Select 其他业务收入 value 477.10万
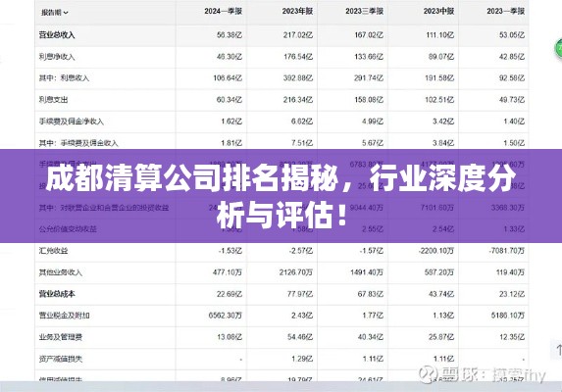The height and width of the screenshot is (392, 562). tap(228, 272)
